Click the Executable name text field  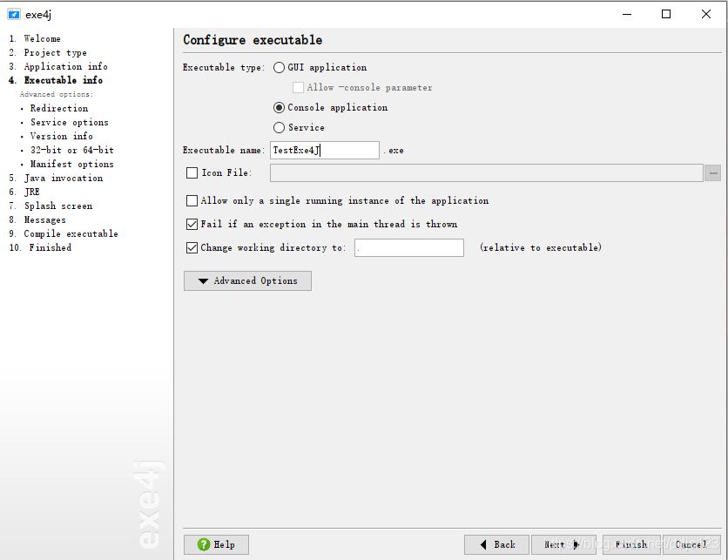pos(325,150)
